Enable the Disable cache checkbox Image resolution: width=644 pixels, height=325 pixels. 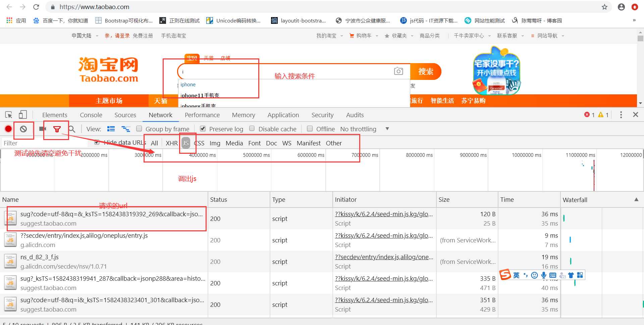point(252,129)
